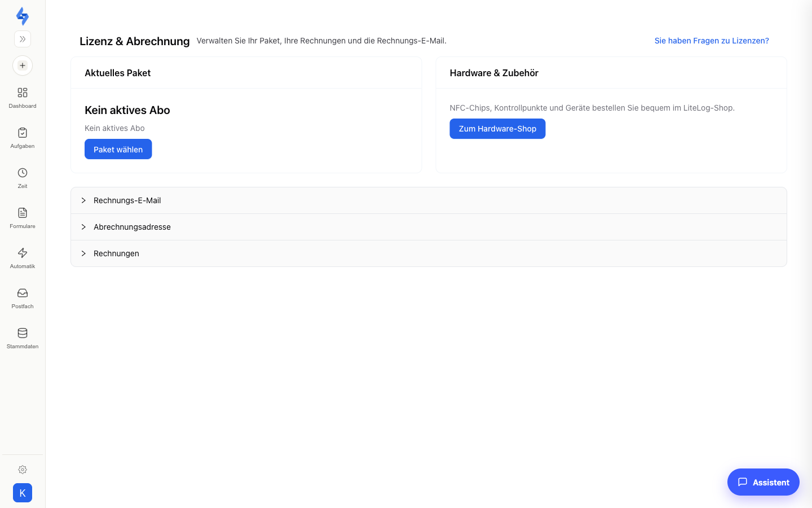Screen dimensions: 812x508
Task: Open the Zeit clock section
Action: click(23, 178)
